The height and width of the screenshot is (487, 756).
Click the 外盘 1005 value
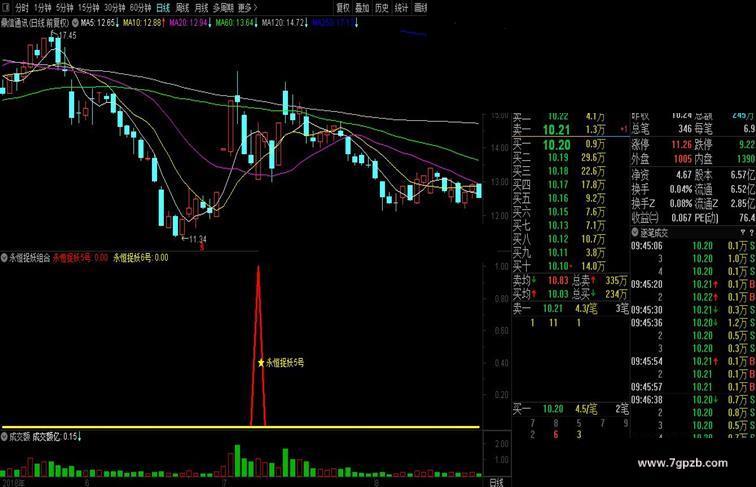(683, 159)
